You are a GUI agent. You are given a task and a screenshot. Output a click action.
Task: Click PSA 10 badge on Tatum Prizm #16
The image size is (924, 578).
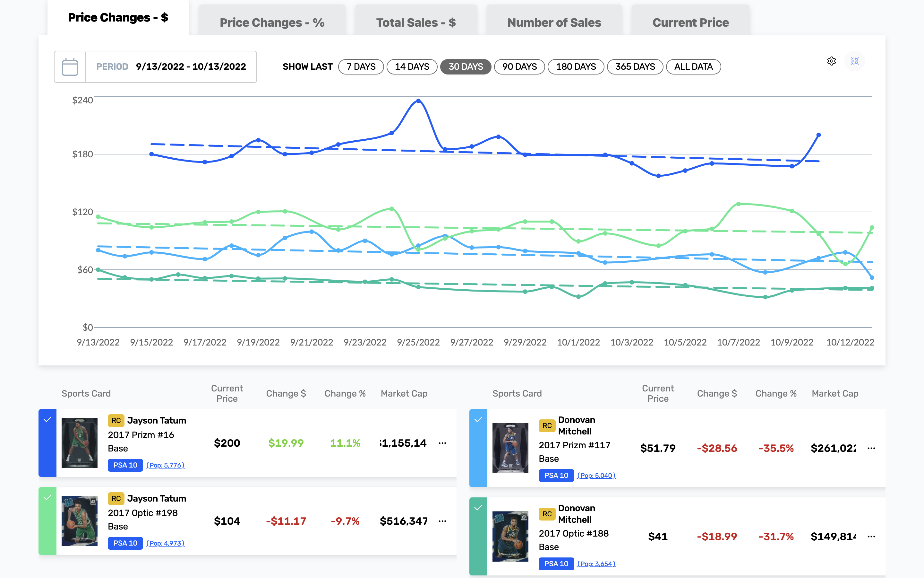(125, 465)
